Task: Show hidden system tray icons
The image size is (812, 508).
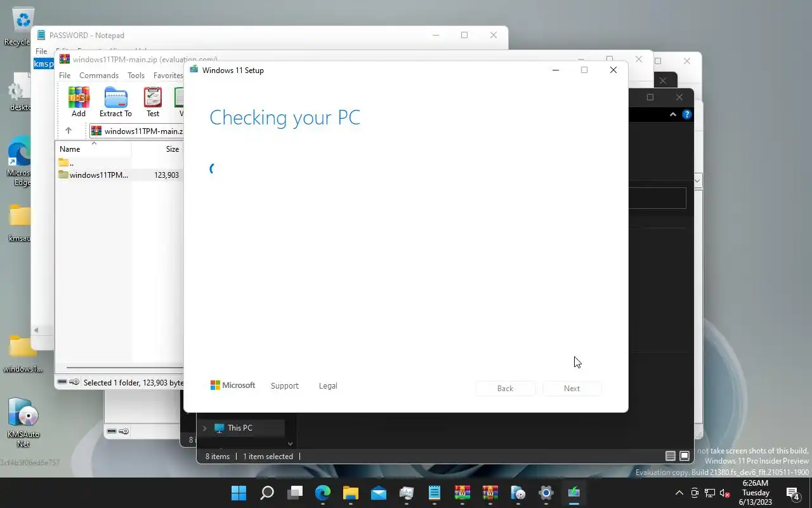Action: tap(679, 493)
